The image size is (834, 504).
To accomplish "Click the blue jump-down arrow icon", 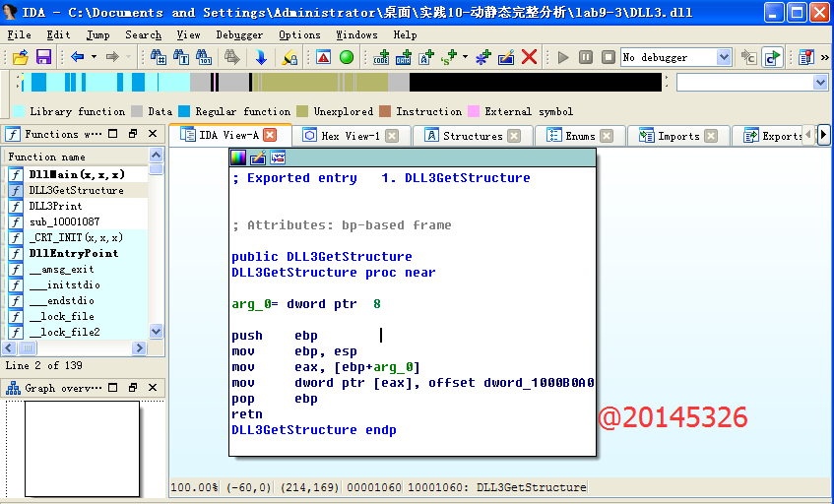I will click(x=260, y=57).
